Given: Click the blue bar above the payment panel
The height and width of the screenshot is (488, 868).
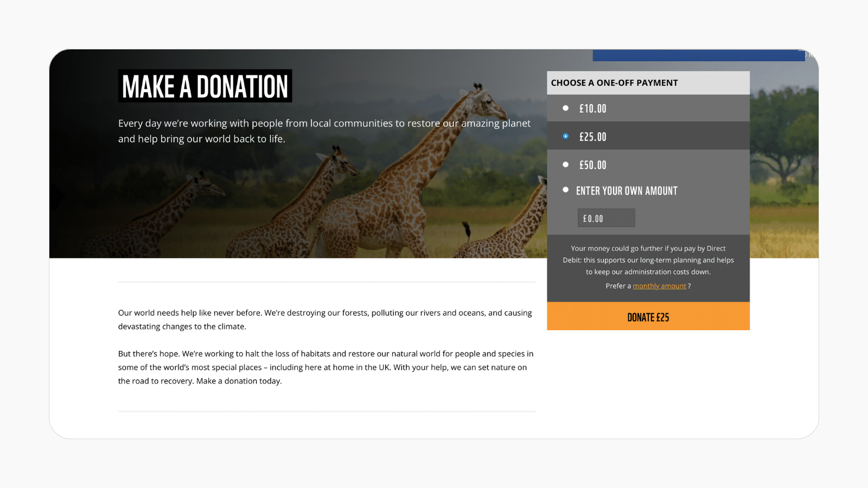Looking at the screenshot, I should (x=698, y=55).
